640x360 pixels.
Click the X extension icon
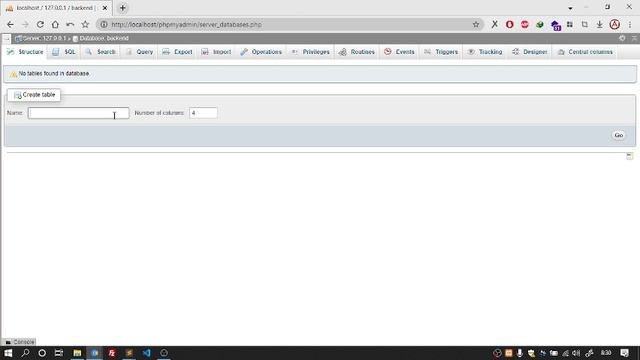pyautogui.click(x=495, y=24)
